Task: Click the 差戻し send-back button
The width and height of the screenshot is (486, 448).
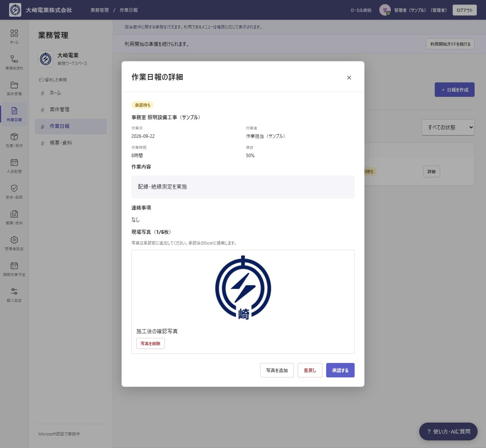Action: coord(310,370)
